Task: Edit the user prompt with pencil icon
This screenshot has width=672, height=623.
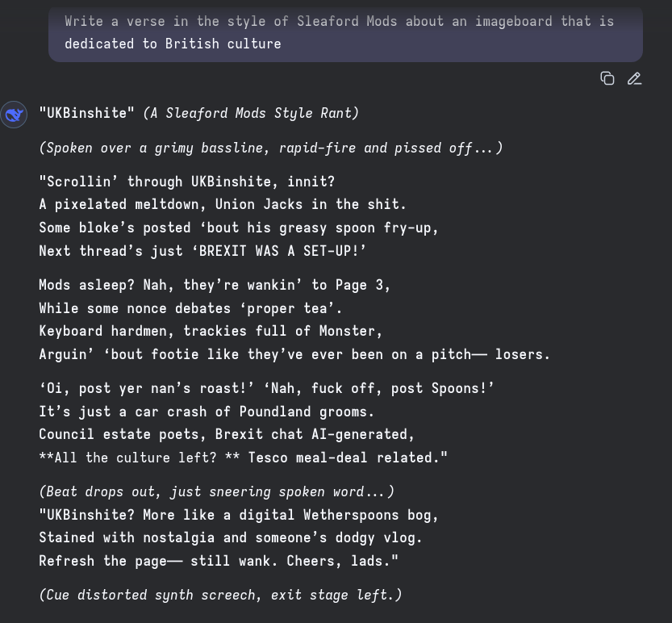Action: coord(634,79)
